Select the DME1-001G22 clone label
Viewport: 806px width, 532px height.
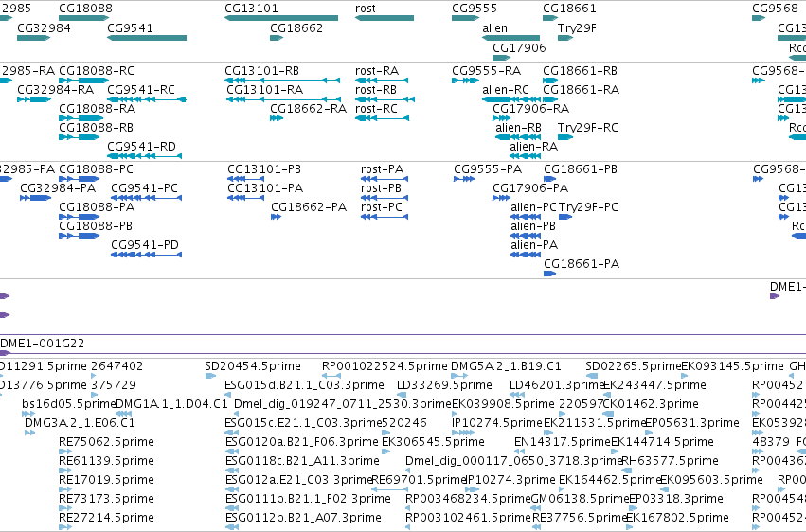coord(43,343)
